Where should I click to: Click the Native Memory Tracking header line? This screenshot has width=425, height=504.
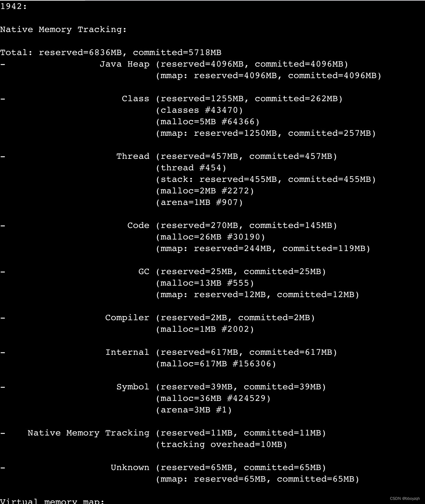click(63, 29)
